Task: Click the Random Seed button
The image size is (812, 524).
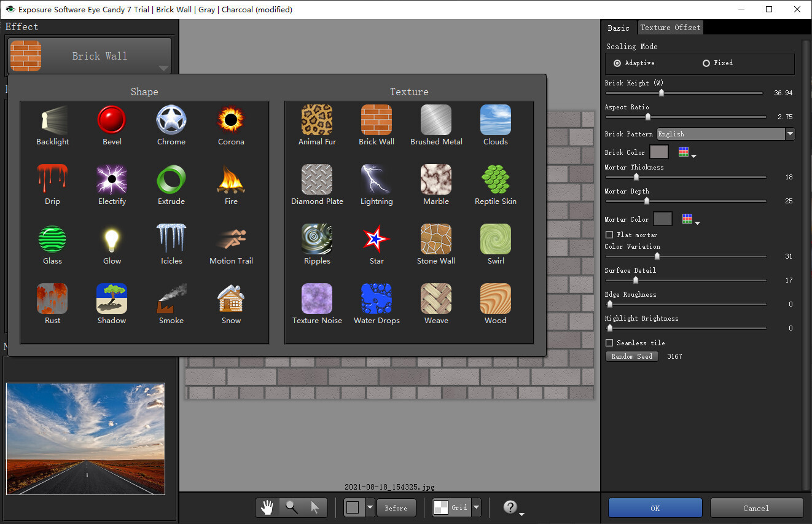Action: [x=632, y=356]
